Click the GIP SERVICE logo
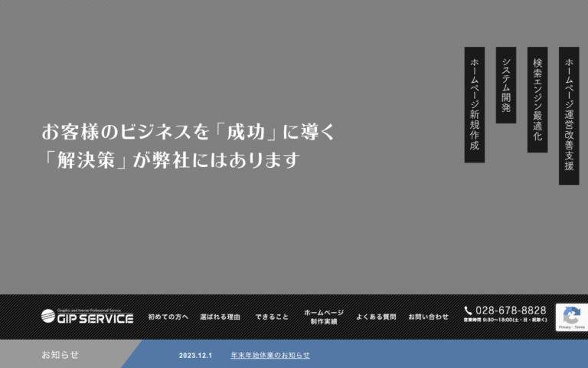The image size is (588, 368). pyautogui.click(x=87, y=317)
